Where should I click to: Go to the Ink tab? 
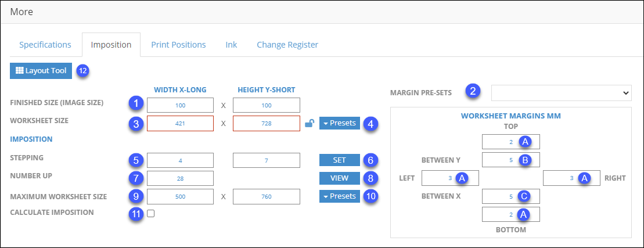231,45
